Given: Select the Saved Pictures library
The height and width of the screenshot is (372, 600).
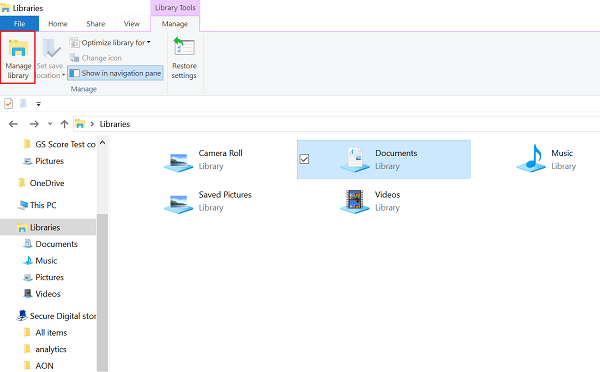Looking at the screenshot, I should pyautogui.click(x=208, y=201).
